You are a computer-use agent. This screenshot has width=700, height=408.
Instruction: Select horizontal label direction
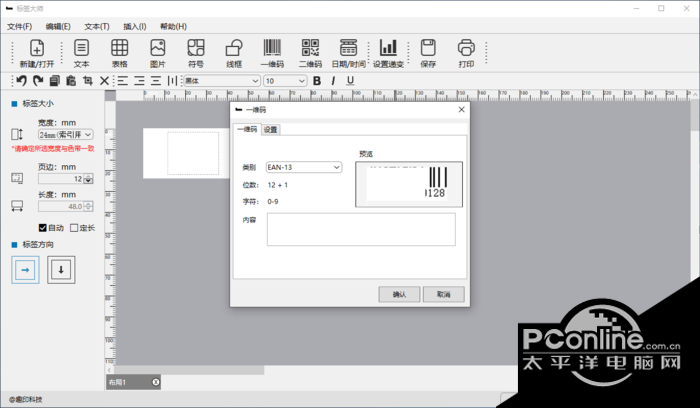25,270
